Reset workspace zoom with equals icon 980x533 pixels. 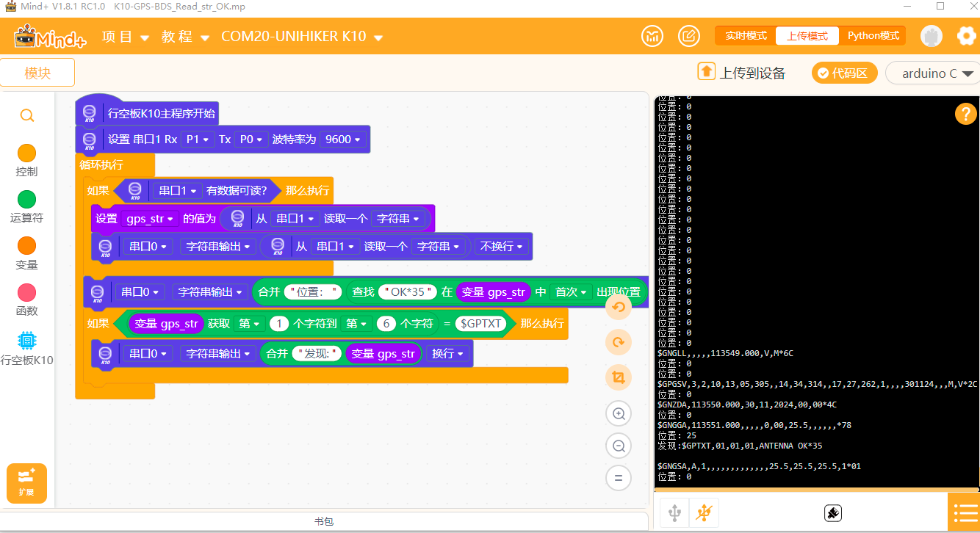(619, 478)
